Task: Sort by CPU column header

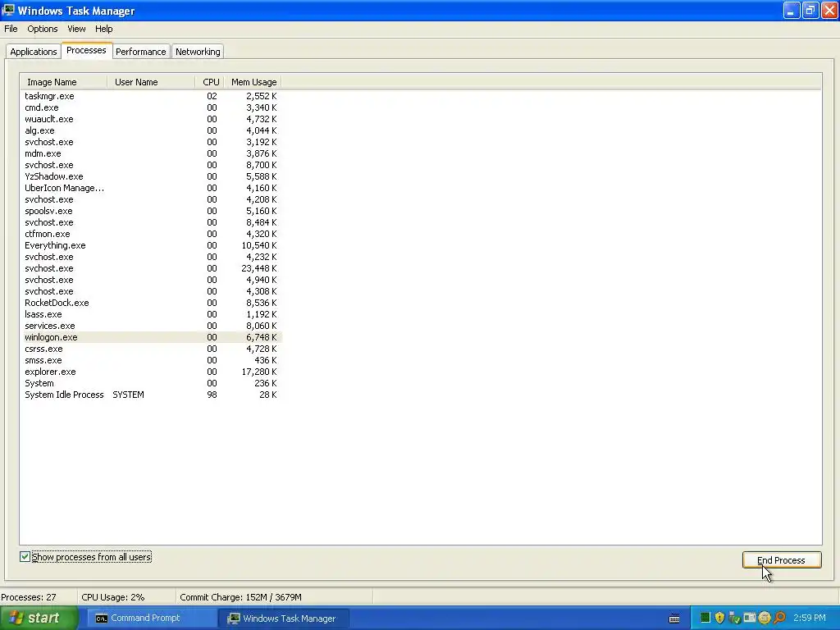Action: [210, 82]
